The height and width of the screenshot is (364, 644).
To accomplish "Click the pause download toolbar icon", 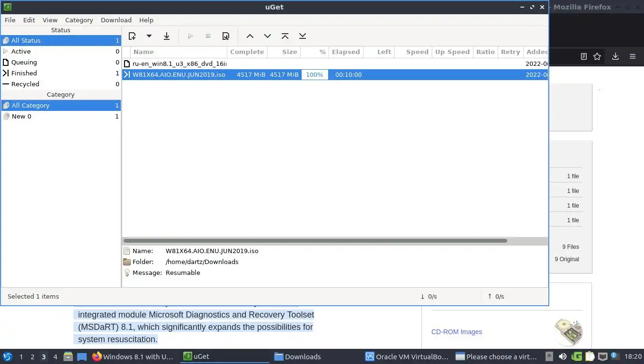I will pos(208,36).
